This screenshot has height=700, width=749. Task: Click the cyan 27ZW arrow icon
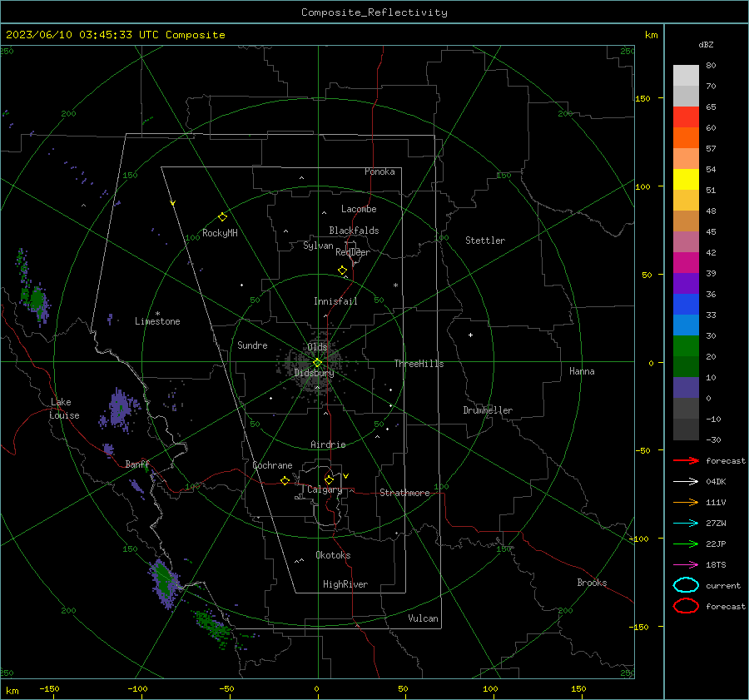[x=686, y=524]
